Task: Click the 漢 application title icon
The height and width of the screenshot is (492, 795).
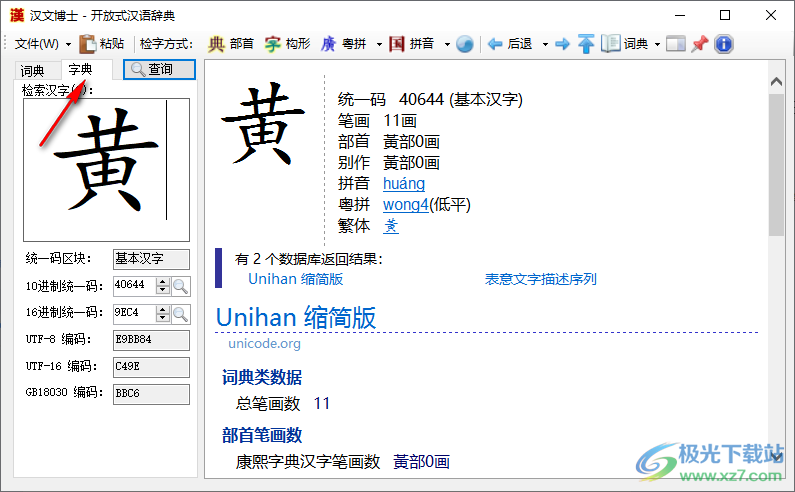Action: pyautogui.click(x=17, y=15)
